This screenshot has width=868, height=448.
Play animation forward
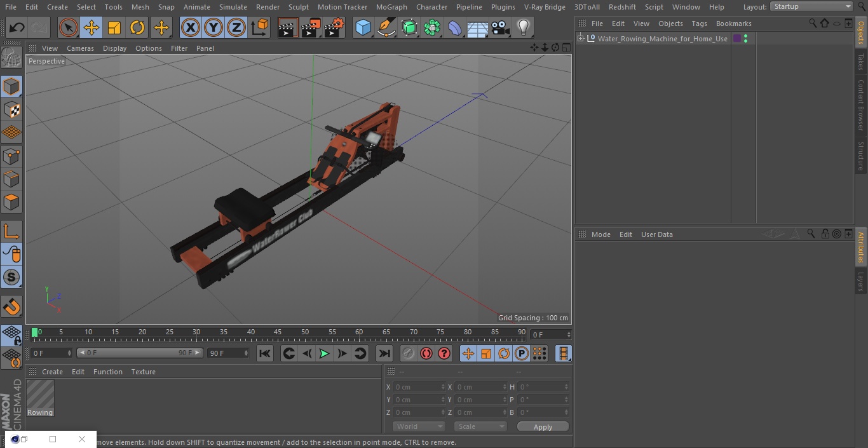[x=324, y=353]
